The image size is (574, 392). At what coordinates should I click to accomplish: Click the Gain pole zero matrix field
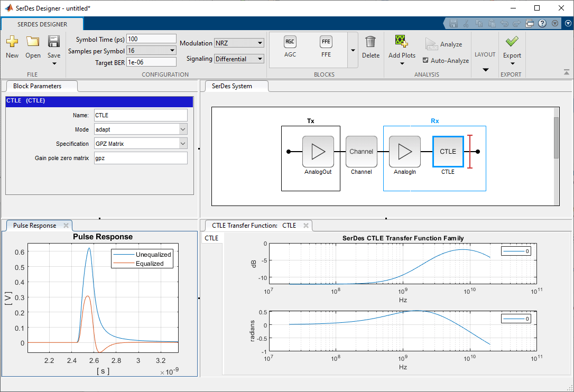[x=141, y=158]
